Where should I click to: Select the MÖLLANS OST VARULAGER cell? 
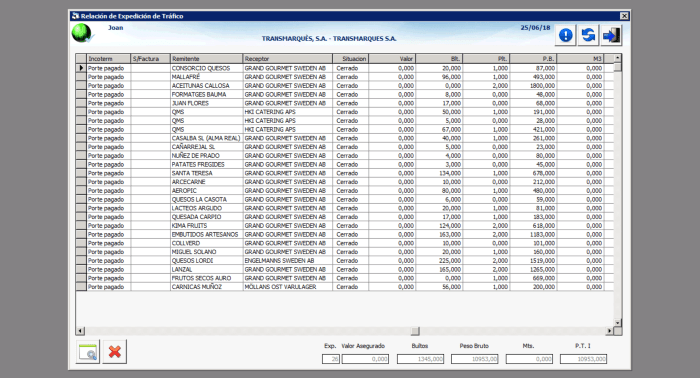tap(288, 287)
